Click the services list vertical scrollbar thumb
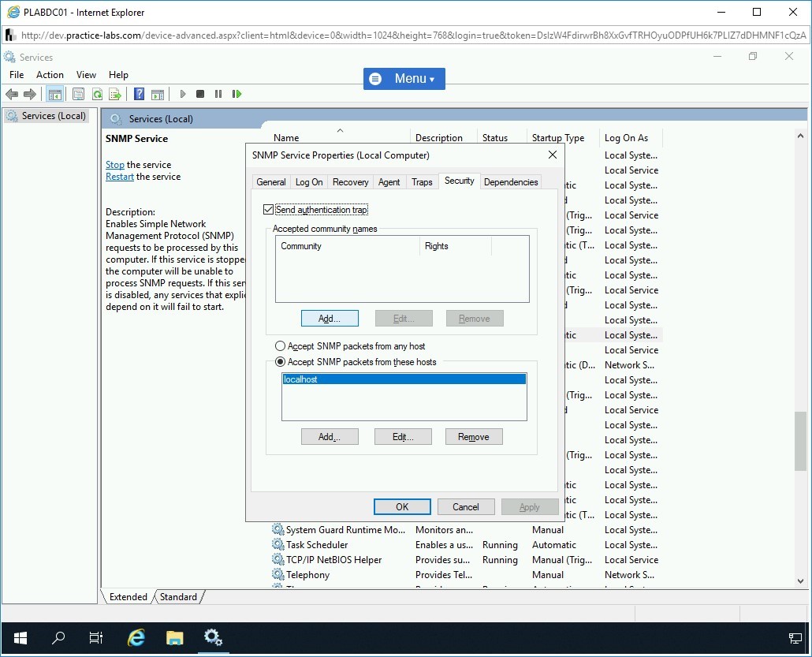 801,439
